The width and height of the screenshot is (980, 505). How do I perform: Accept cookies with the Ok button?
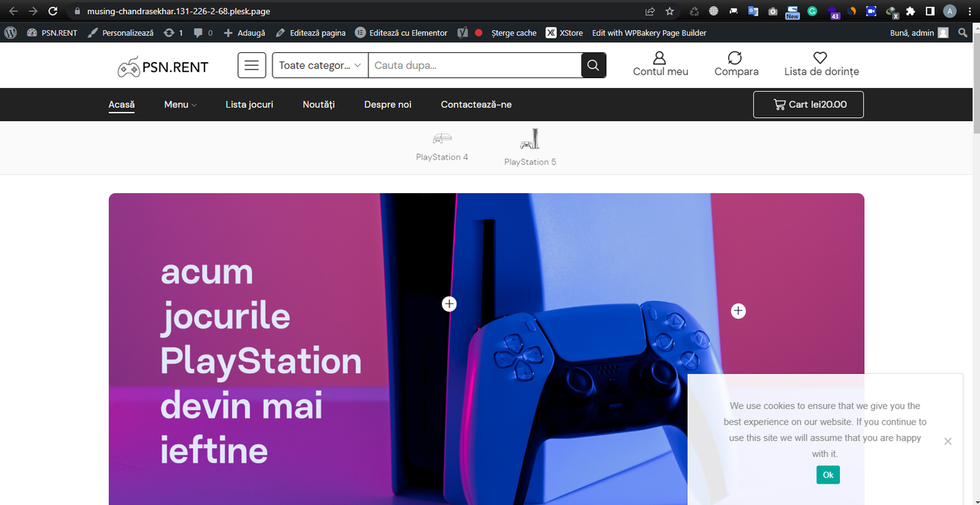[828, 475]
